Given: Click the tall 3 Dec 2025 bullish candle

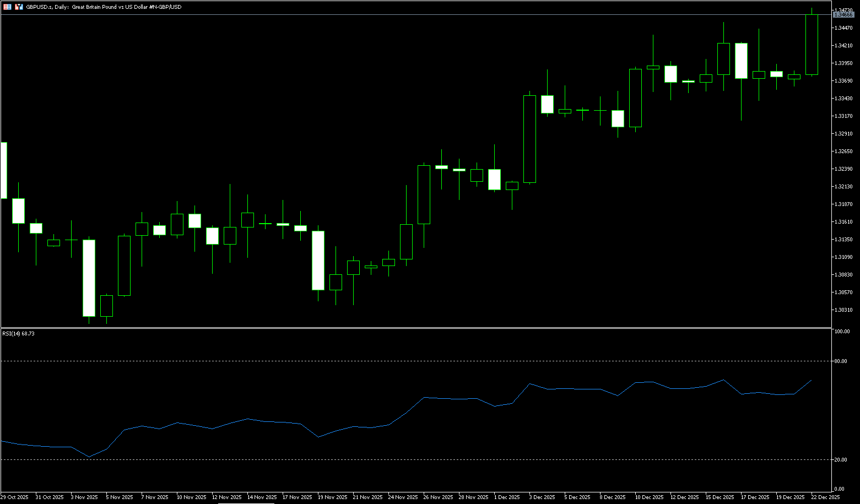Looking at the screenshot, I should [x=529, y=139].
